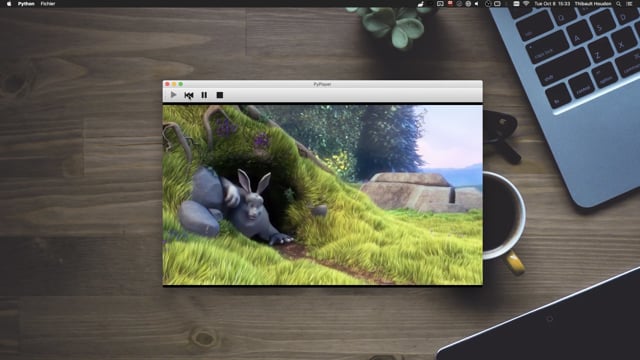Screen dimensions: 640x360
Task: Click the Big Buck Bunny video frame
Action: pos(322,195)
